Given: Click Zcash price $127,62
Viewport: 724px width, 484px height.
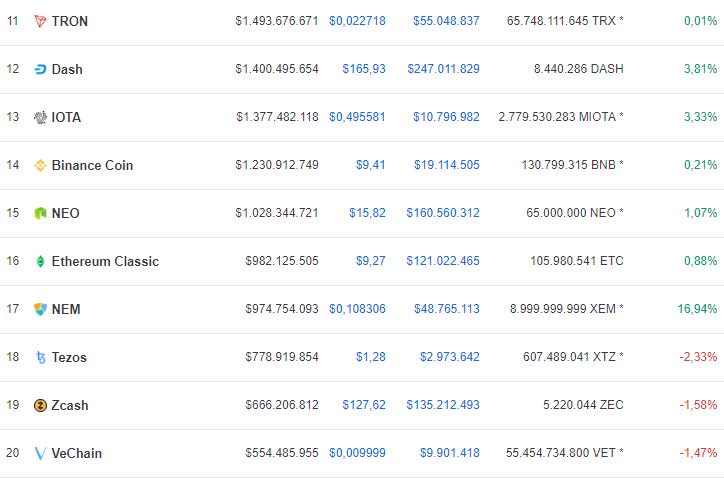Looking at the screenshot, I should (x=364, y=405).
